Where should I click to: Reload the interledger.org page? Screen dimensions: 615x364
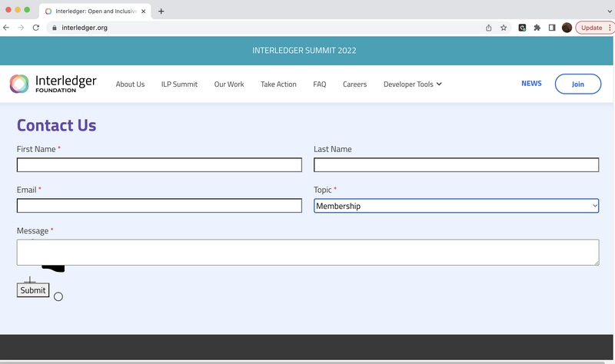(x=35, y=28)
